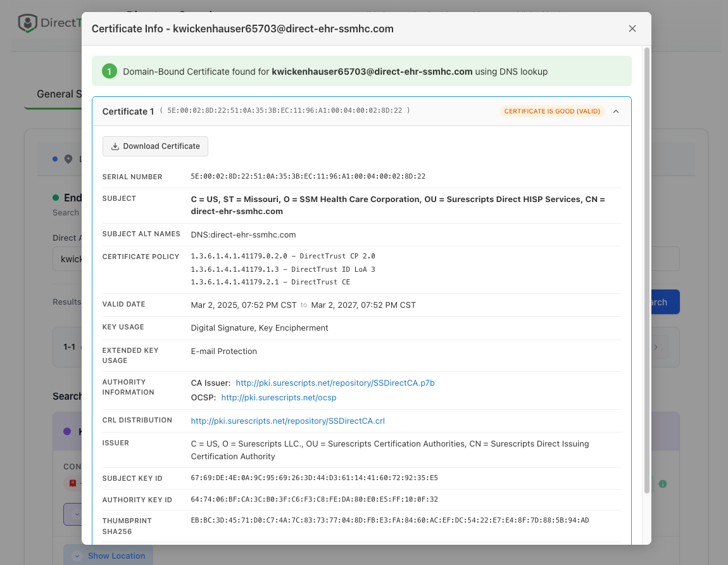Click the Issuer distinguished name text

pos(390,450)
